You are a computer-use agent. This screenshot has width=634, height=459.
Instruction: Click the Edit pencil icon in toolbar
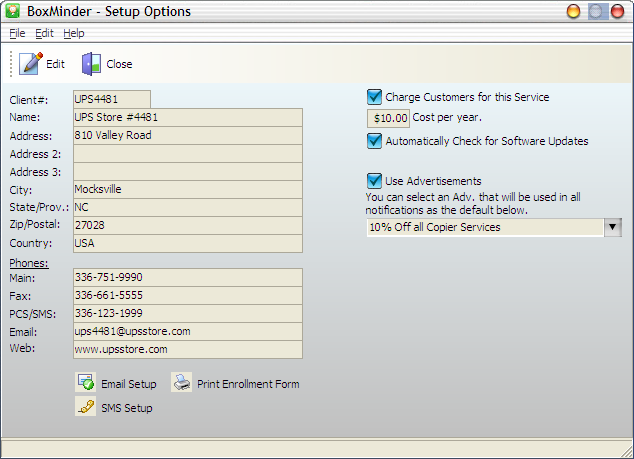point(31,63)
